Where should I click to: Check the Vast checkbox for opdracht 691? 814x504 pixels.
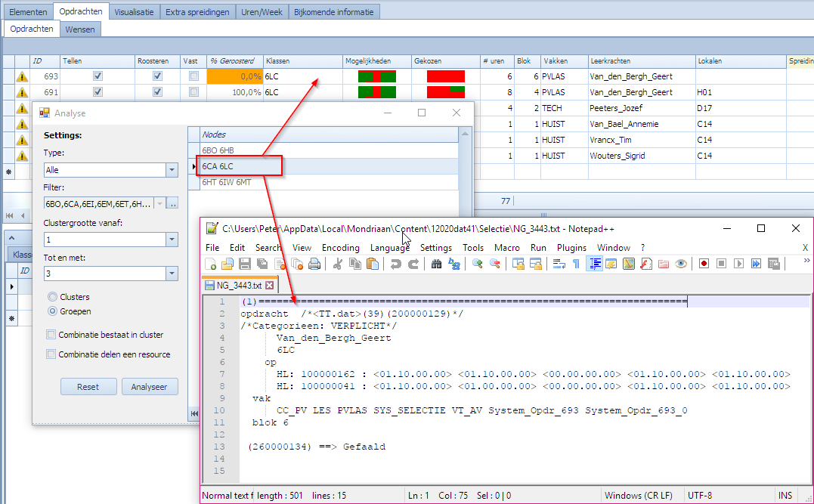tap(193, 92)
